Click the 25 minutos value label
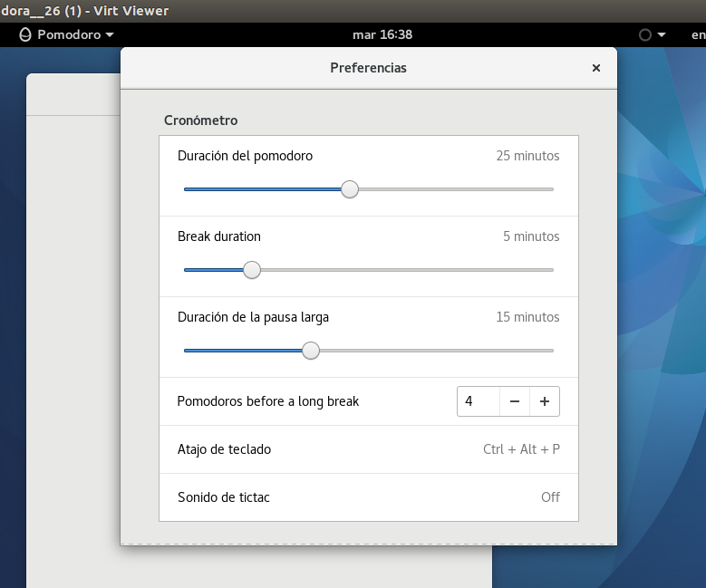Viewport: 706px width, 588px height. click(x=527, y=156)
